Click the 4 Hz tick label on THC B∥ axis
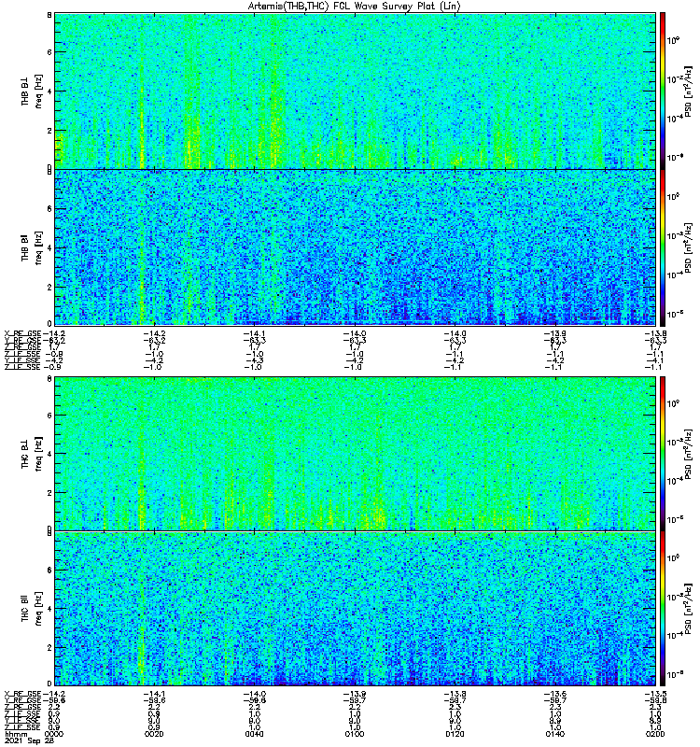This screenshot has height=747, width=700. (x=49, y=609)
